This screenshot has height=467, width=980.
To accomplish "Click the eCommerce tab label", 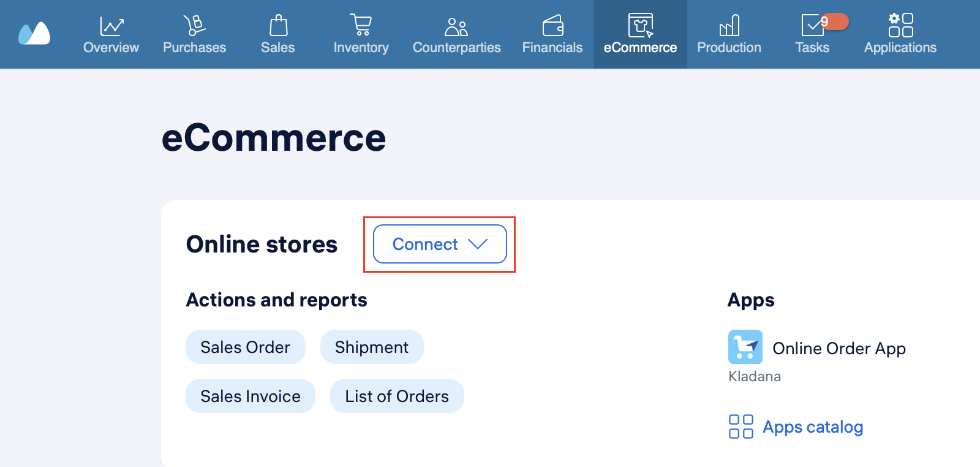I will pos(641,47).
